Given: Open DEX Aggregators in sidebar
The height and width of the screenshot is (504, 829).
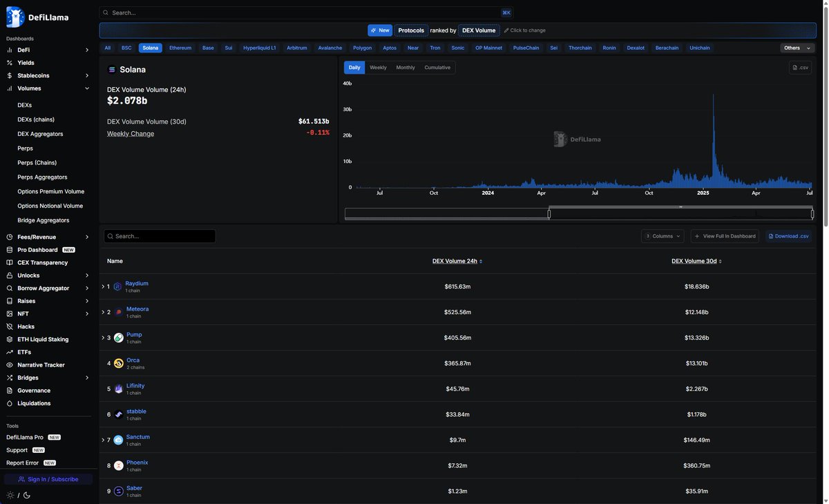Looking at the screenshot, I should point(40,134).
